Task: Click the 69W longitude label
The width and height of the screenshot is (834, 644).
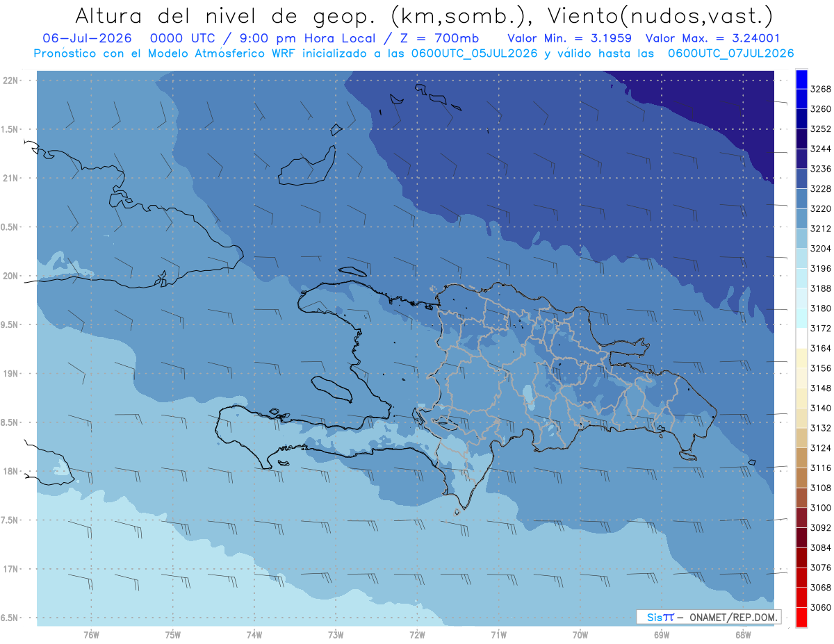Action: [662, 635]
